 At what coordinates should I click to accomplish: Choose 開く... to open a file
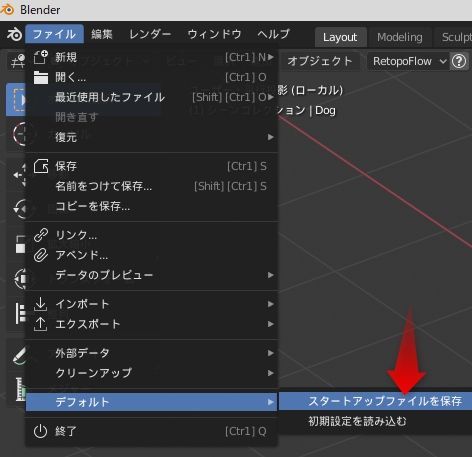tap(151, 77)
